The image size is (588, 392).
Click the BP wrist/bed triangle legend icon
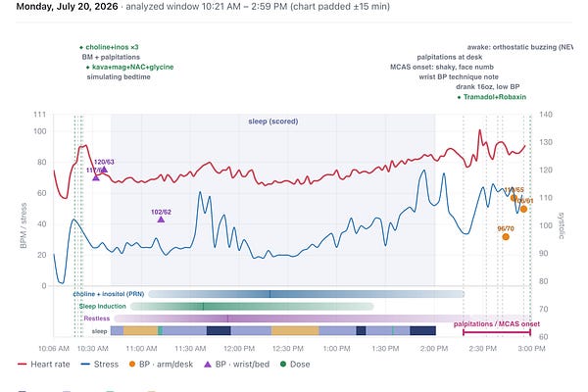pos(208,365)
